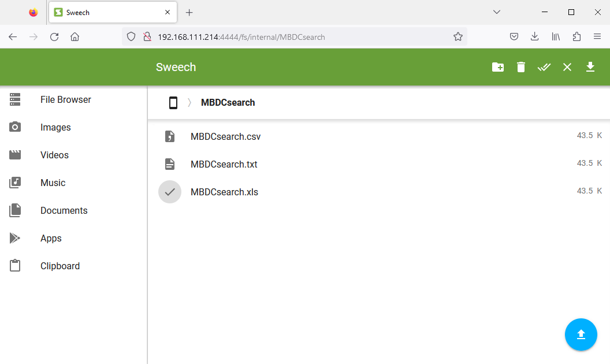The height and width of the screenshot is (364, 610).
Task: Open the Images section
Action: click(55, 127)
